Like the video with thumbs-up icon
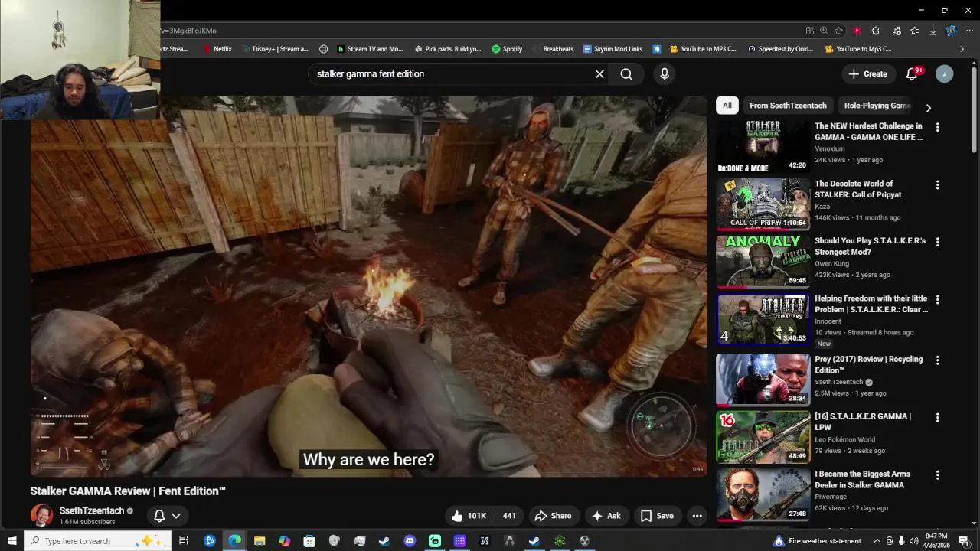Image resolution: width=980 pixels, height=551 pixels. click(469, 516)
